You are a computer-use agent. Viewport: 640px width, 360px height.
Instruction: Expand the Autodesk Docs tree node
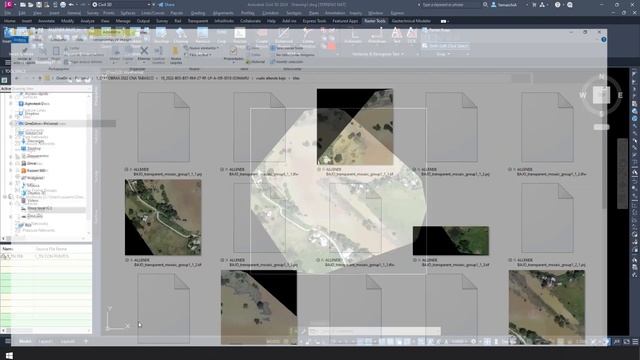click(x=11, y=104)
